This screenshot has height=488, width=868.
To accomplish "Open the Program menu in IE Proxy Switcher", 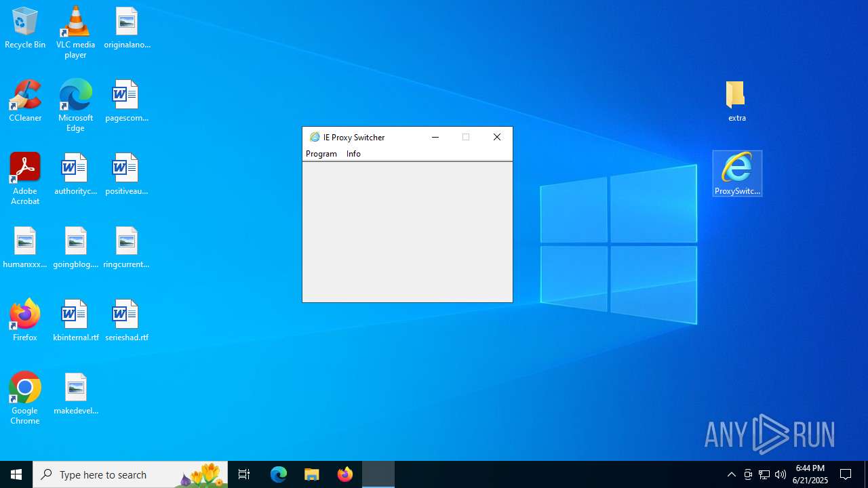I will pyautogui.click(x=321, y=154).
